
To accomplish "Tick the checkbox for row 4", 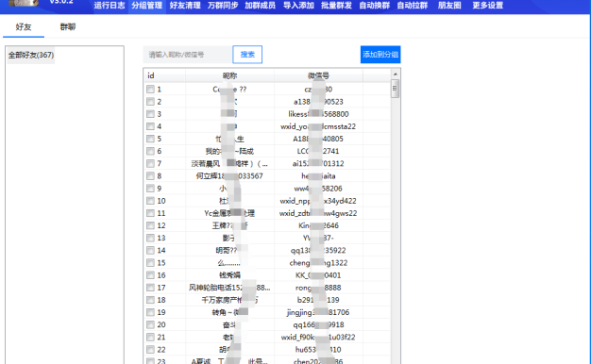I will (150, 126).
